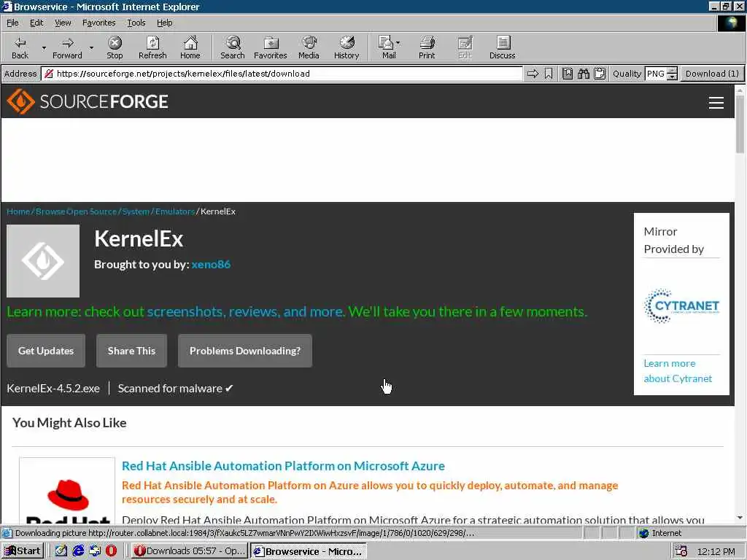Decrease Quality stepper down arrow

(x=672, y=77)
